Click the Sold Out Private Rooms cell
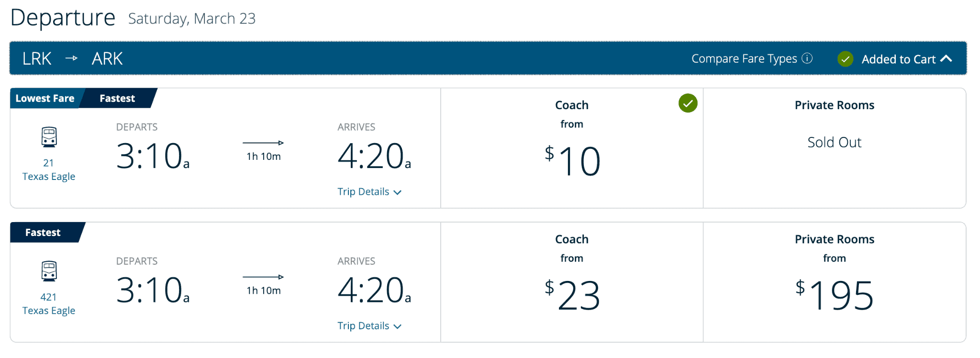 point(835,148)
